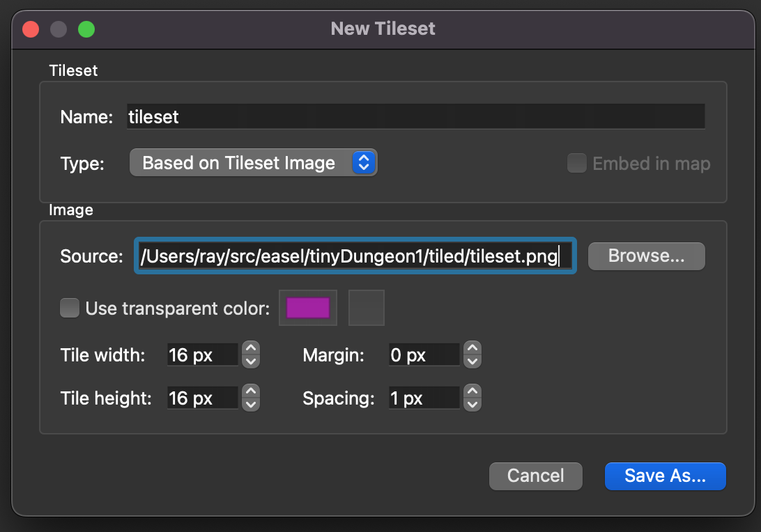Screen dimensions: 761x532
Task: Click the Save As... button
Action: 665,476
